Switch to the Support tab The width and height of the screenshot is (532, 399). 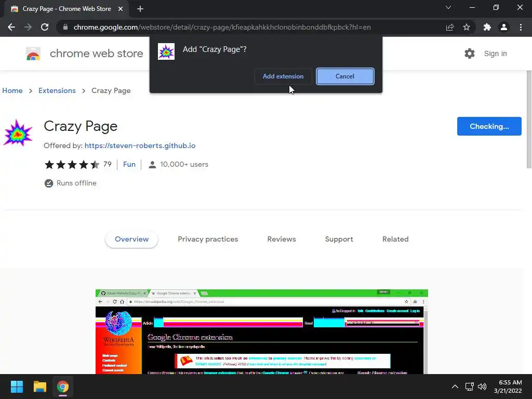tap(339, 239)
